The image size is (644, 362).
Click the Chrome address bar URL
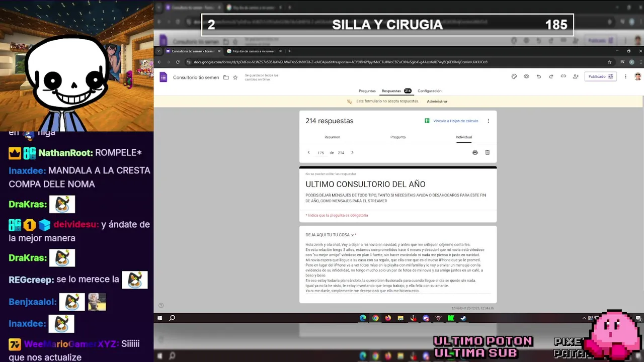point(340,62)
